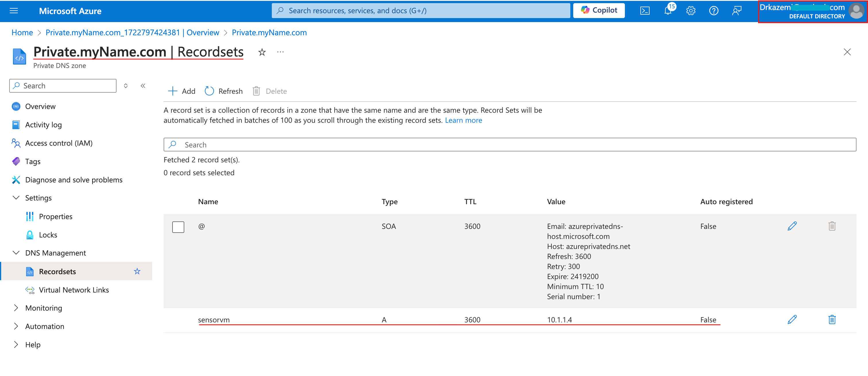Pin Private.myName.com to favorites star
The width and height of the screenshot is (868, 376).
coord(262,52)
